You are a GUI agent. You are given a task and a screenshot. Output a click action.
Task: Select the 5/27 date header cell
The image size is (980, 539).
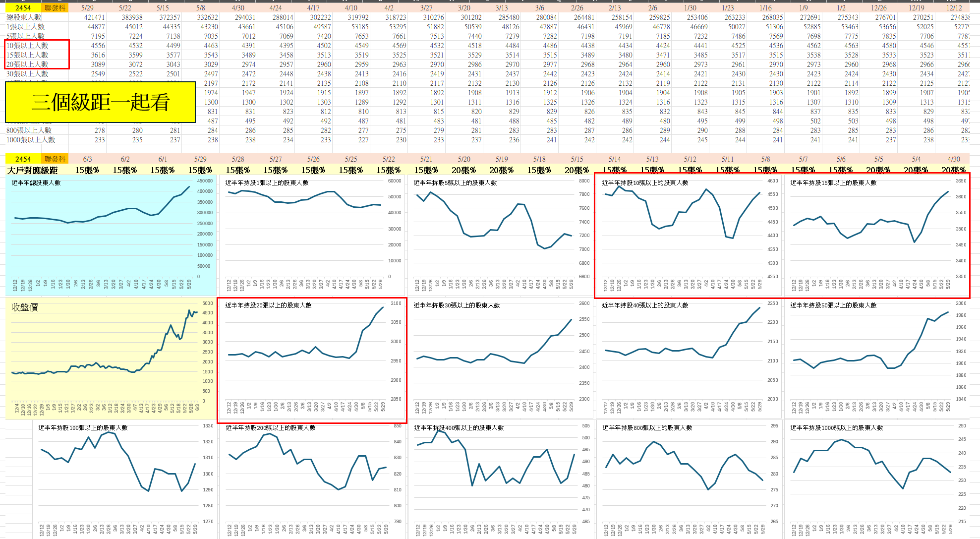[x=276, y=159]
